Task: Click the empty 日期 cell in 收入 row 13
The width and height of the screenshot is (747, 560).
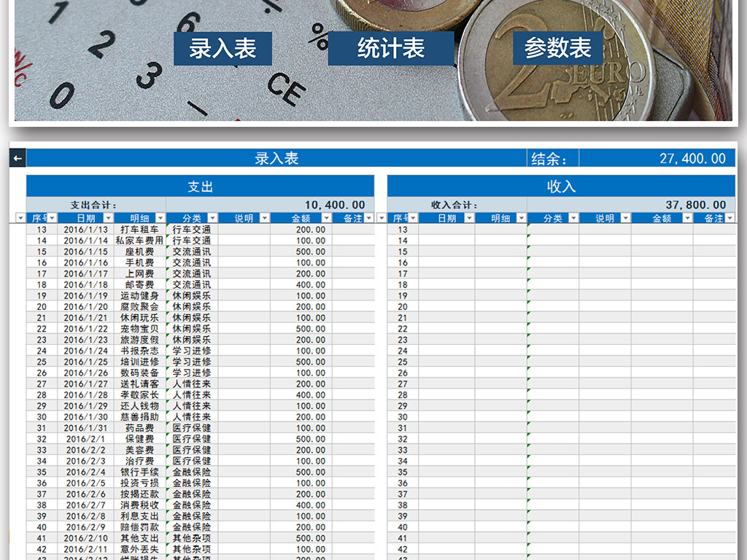Action: (446, 230)
